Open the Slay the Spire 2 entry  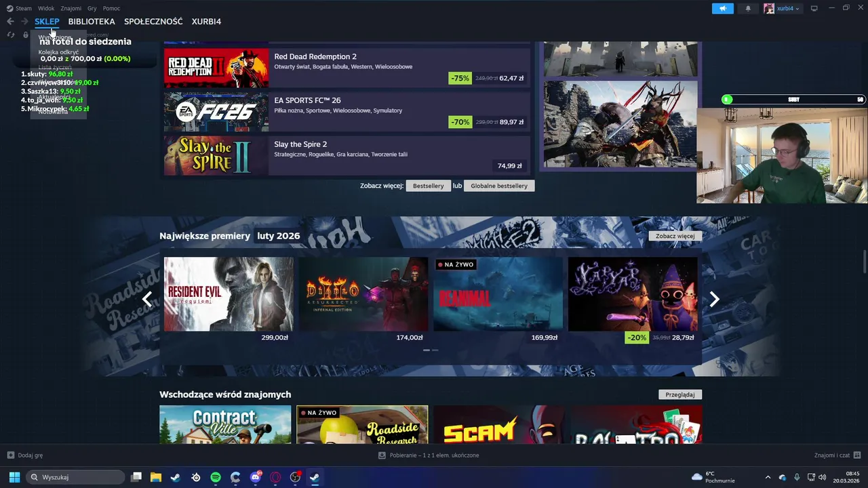tap(347, 156)
